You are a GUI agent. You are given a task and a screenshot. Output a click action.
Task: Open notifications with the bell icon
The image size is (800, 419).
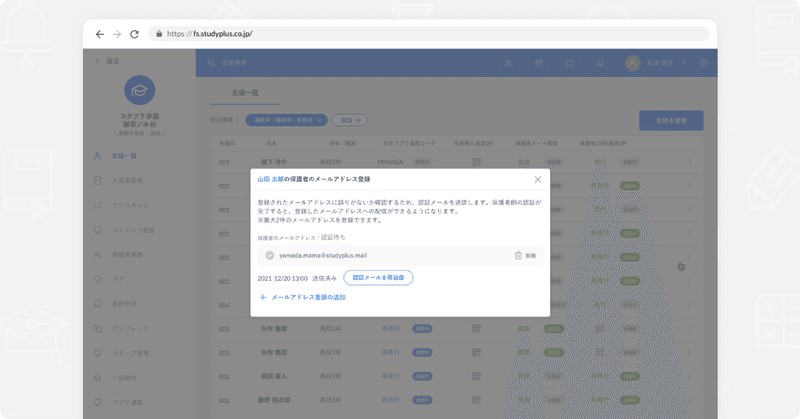[600, 63]
